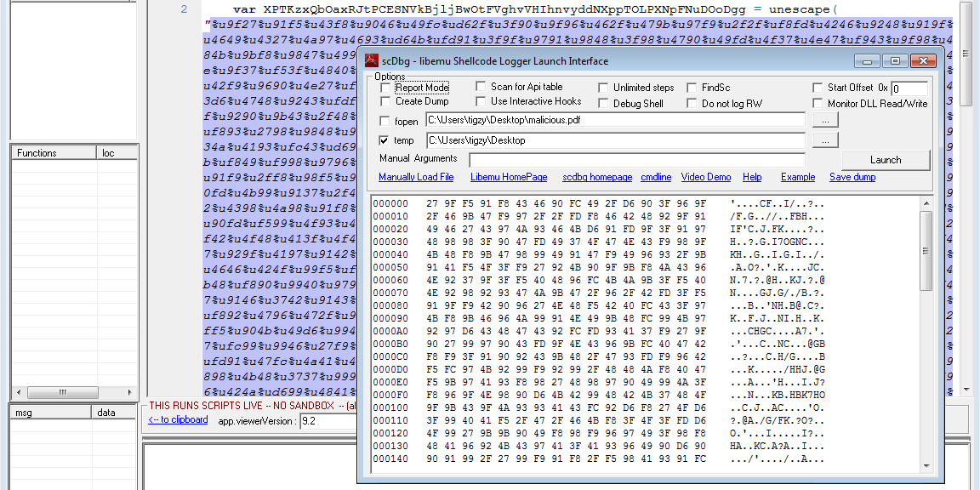Screen dimensions: 980x490
Task: Click the cmdline link
Action: 656,178
